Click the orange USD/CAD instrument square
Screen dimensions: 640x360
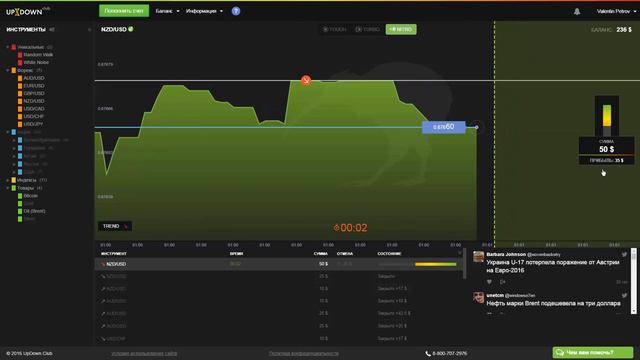[20, 109]
